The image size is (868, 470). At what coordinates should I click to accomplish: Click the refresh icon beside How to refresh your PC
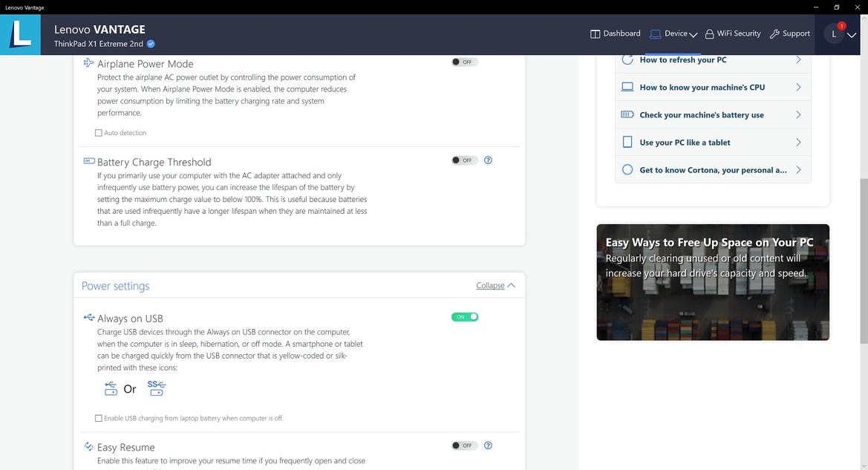627,60
